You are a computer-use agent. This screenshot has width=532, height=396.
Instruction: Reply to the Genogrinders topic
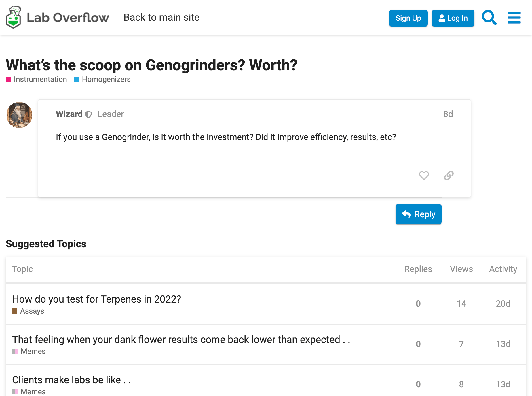419,214
